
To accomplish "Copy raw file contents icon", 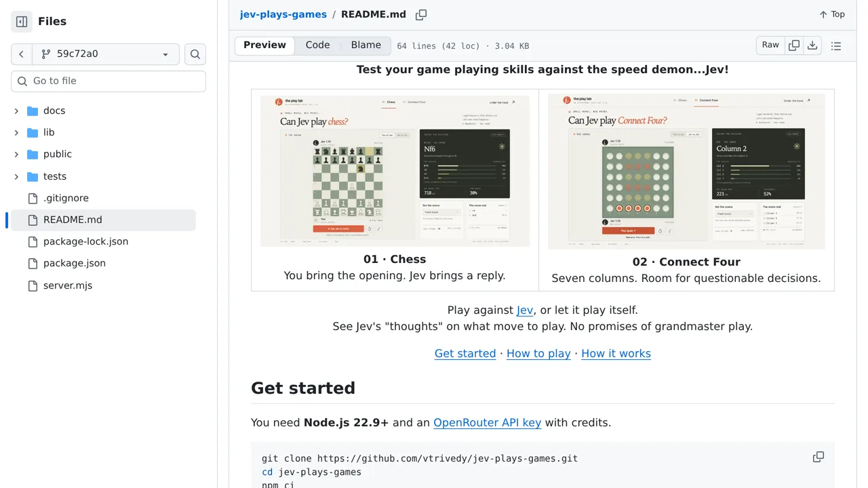I will pyautogui.click(x=794, y=45).
